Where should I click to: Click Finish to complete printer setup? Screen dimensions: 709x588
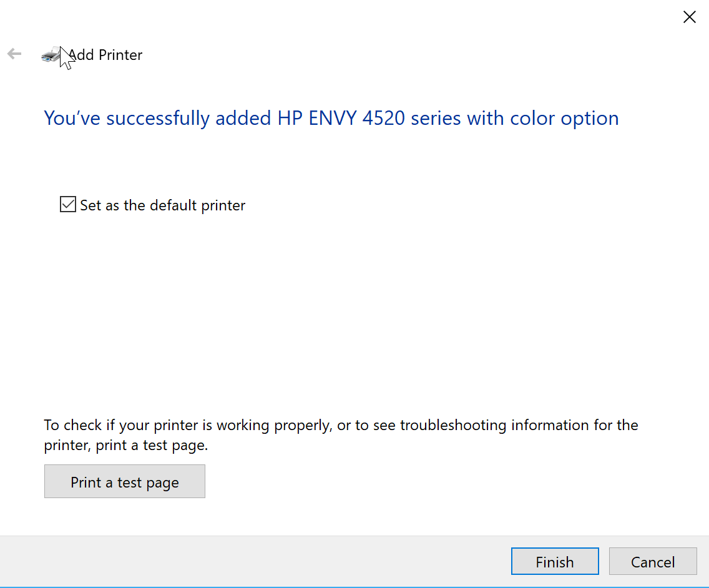tap(554, 561)
